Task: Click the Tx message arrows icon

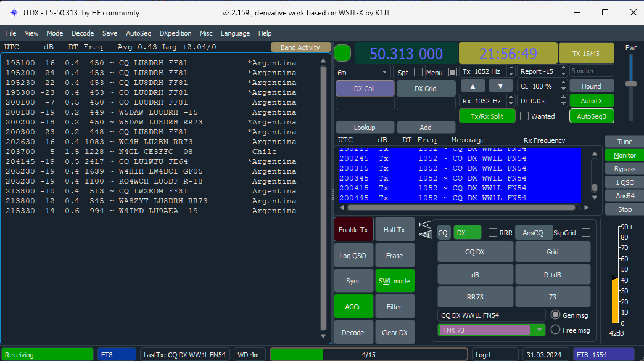Action: tap(424, 229)
